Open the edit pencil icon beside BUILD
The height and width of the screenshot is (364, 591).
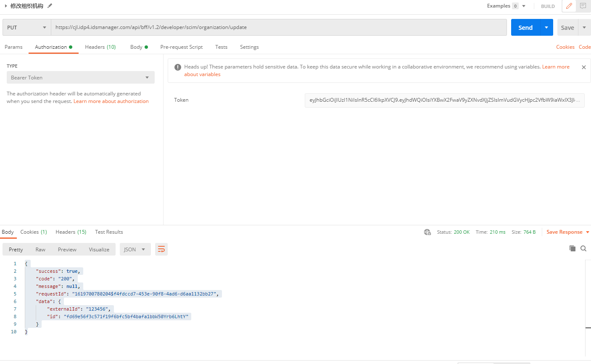point(569,6)
